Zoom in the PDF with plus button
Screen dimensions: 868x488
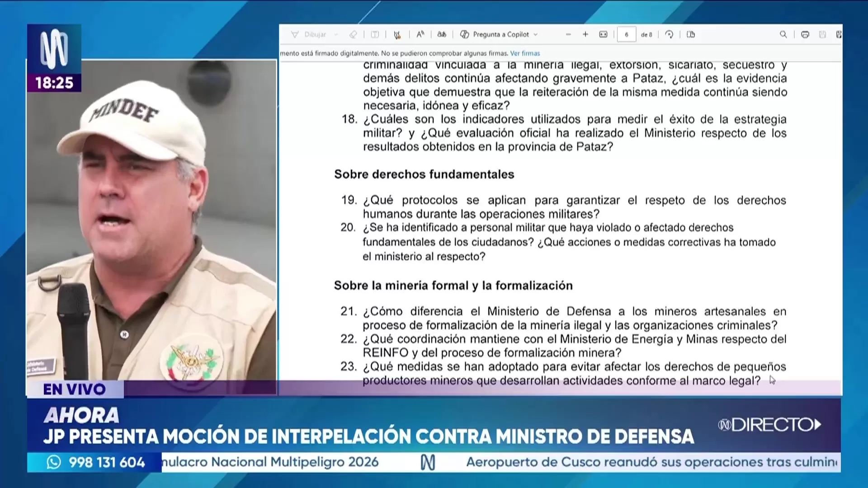585,34
